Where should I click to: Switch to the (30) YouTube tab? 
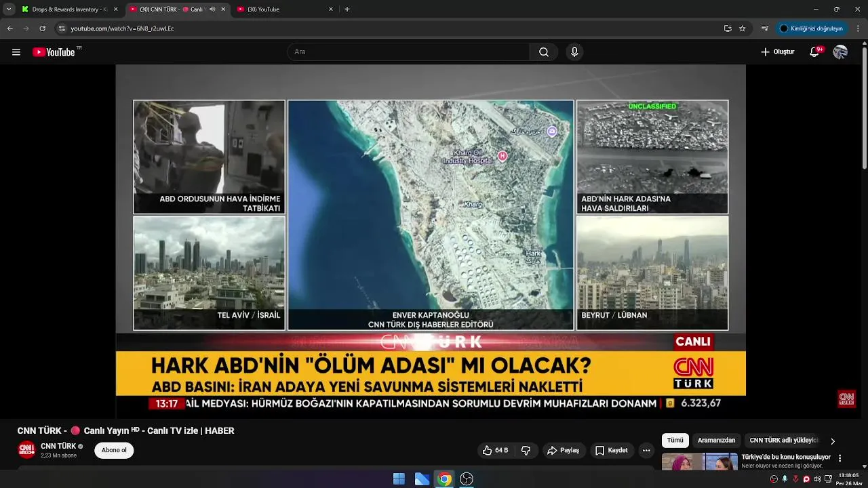(285, 9)
